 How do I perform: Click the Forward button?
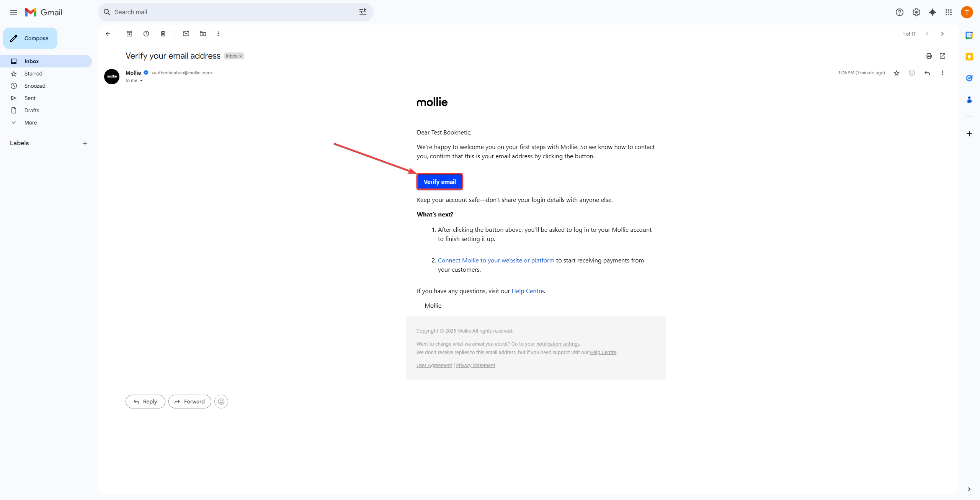tap(190, 402)
